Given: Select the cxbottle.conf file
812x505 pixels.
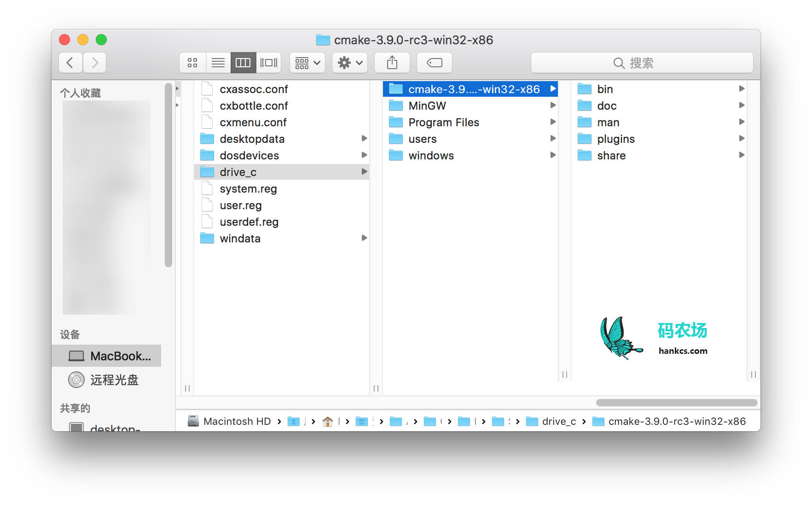Looking at the screenshot, I should 282,106.
